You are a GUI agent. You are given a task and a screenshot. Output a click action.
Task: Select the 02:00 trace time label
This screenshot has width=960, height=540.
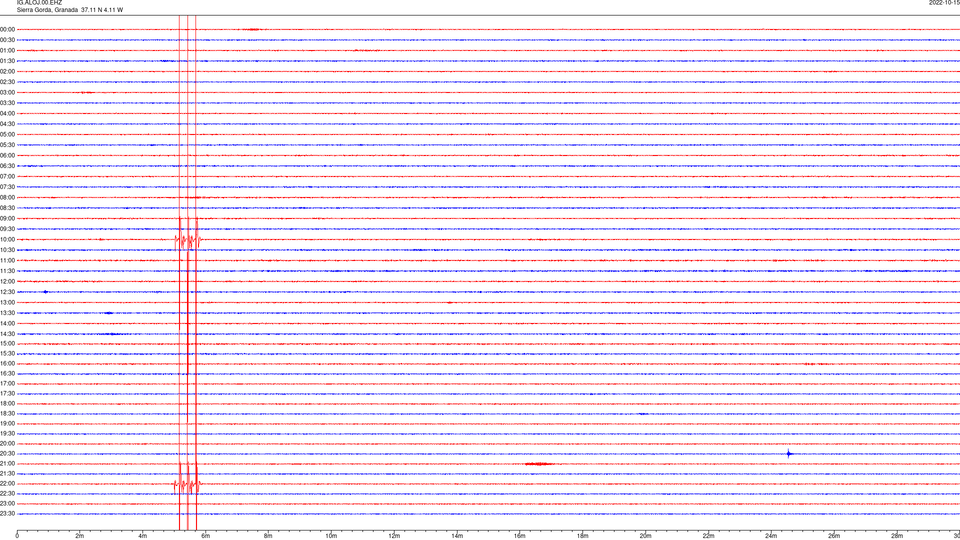tap(7, 72)
